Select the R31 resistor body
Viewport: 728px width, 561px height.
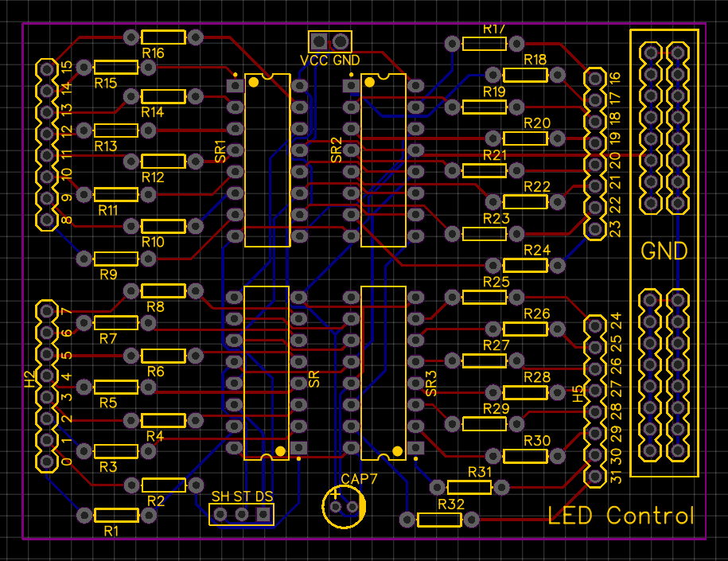[x=469, y=487]
